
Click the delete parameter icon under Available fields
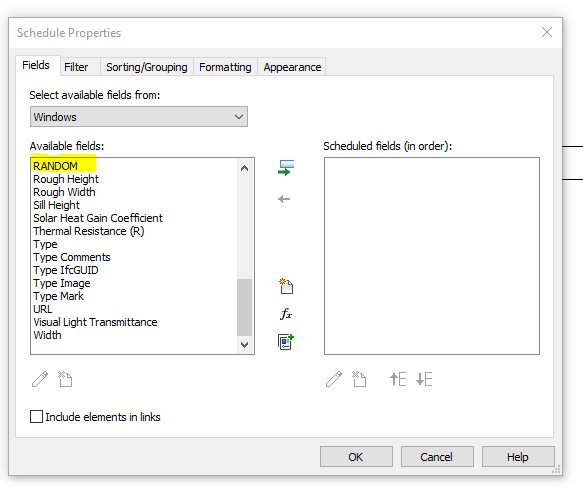point(65,379)
